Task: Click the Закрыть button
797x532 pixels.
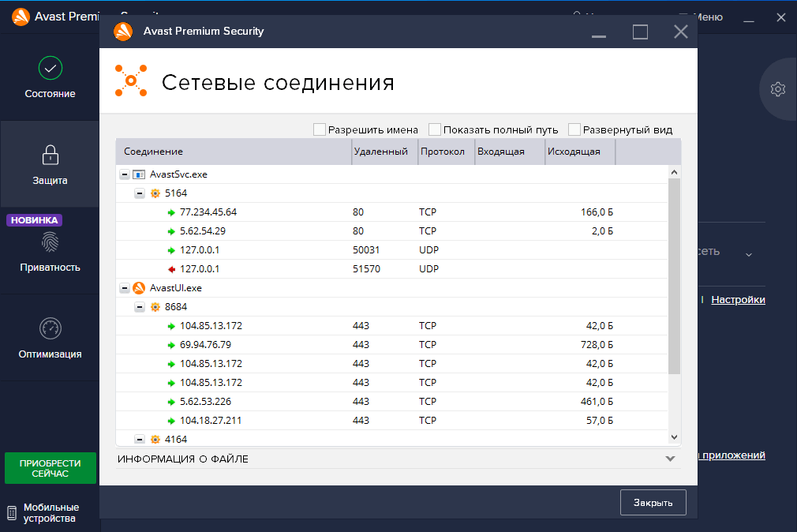Action: coord(653,503)
